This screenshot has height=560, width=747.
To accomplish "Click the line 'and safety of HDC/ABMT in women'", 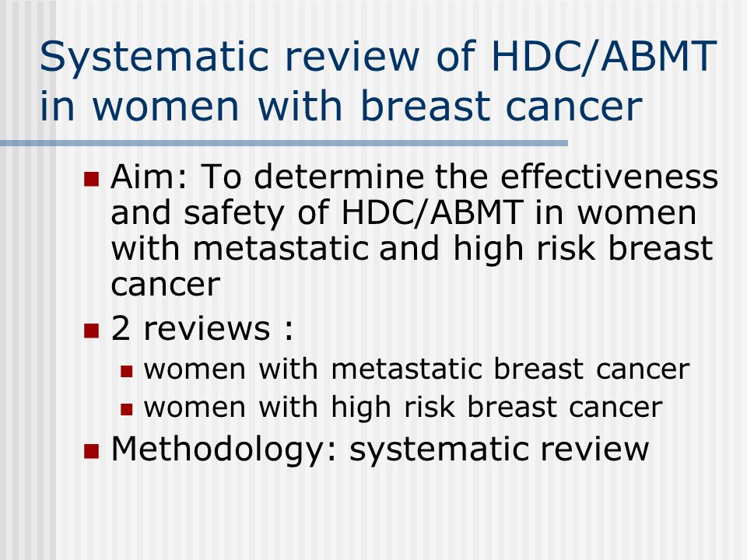I will pos(404,213).
